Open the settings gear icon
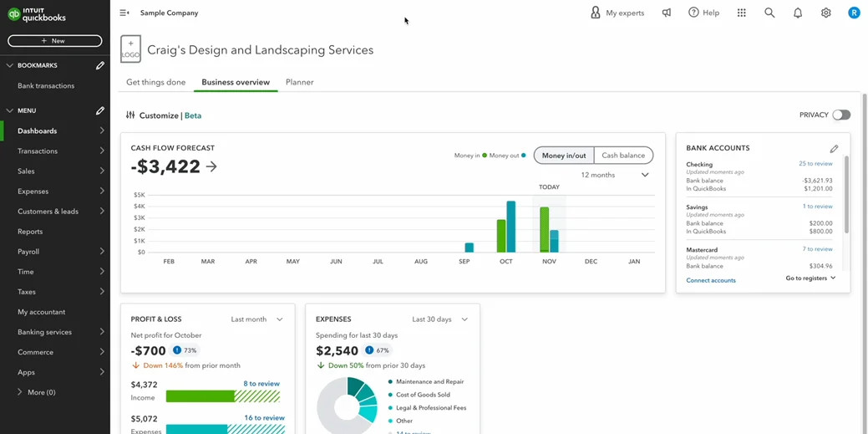This screenshot has height=434, width=868. (825, 13)
